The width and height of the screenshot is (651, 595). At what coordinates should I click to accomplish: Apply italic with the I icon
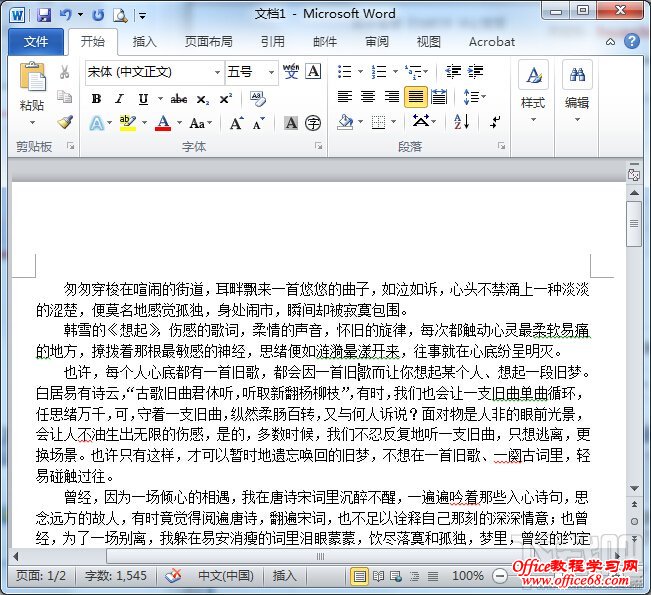(119, 98)
